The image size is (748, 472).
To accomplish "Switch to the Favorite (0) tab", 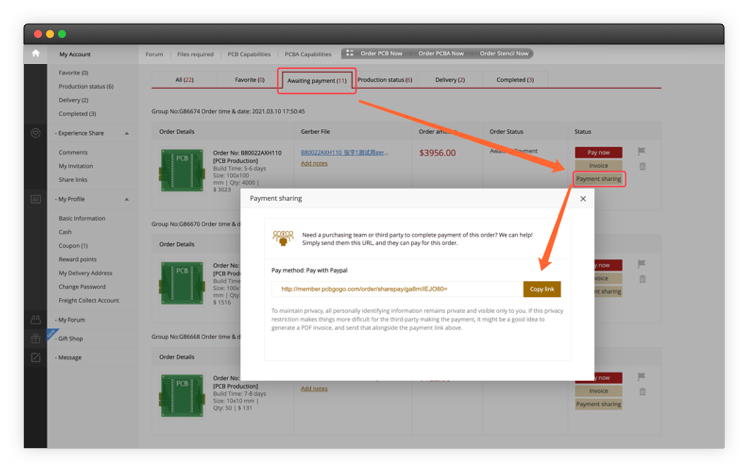I will point(249,80).
